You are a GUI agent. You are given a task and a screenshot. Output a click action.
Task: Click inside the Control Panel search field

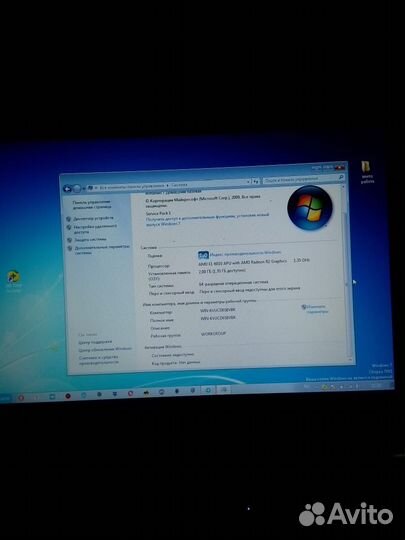point(300,179)
